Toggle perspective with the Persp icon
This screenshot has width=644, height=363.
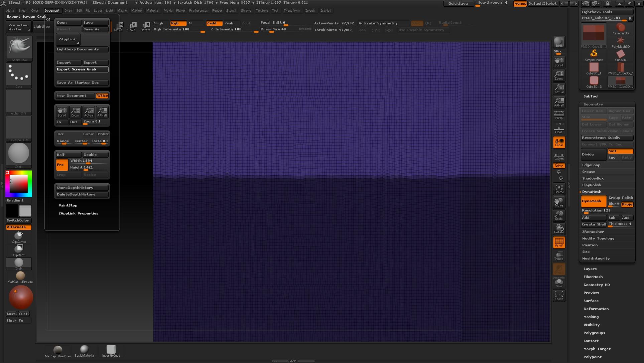(x=559, y=115)
